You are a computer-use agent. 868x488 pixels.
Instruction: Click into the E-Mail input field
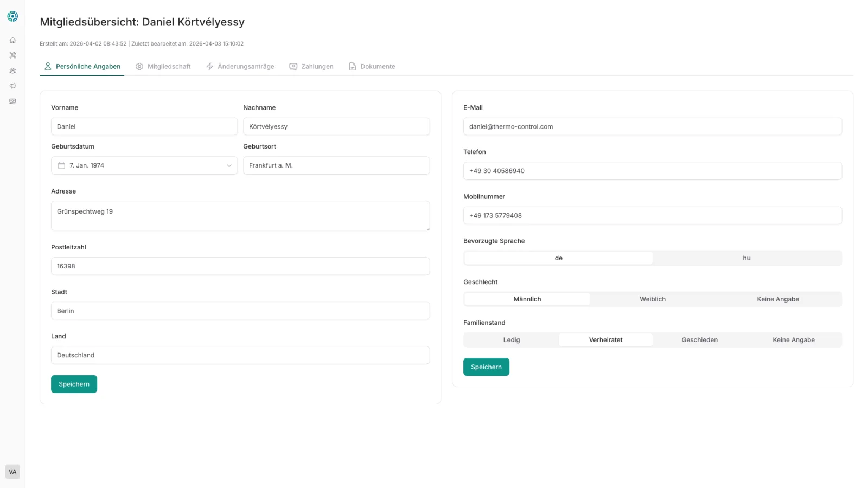tap(652, 126)
